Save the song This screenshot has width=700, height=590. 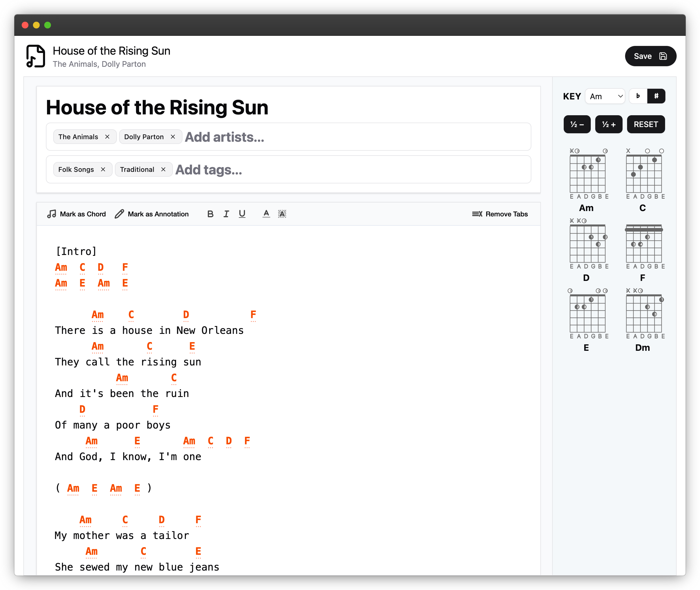click(650, 56)
